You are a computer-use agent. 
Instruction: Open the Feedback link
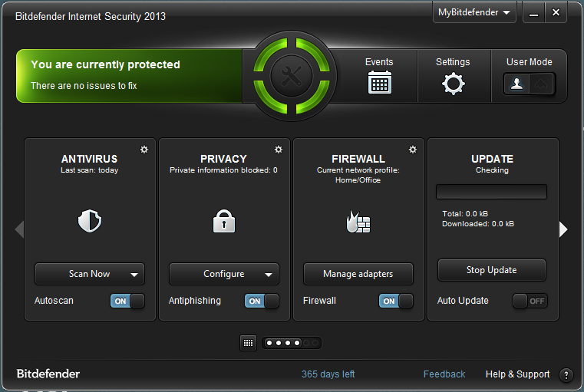coord(444,374)
